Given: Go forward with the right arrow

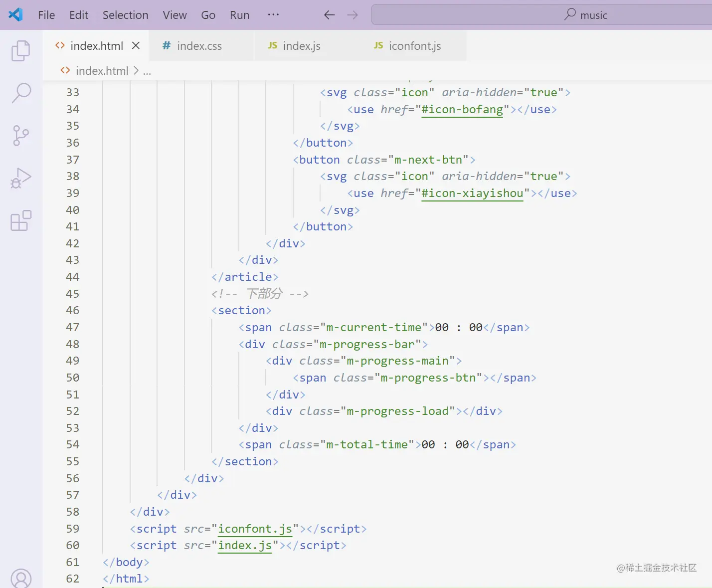Looking at the screenshot, I should click(x=353, y=15).
